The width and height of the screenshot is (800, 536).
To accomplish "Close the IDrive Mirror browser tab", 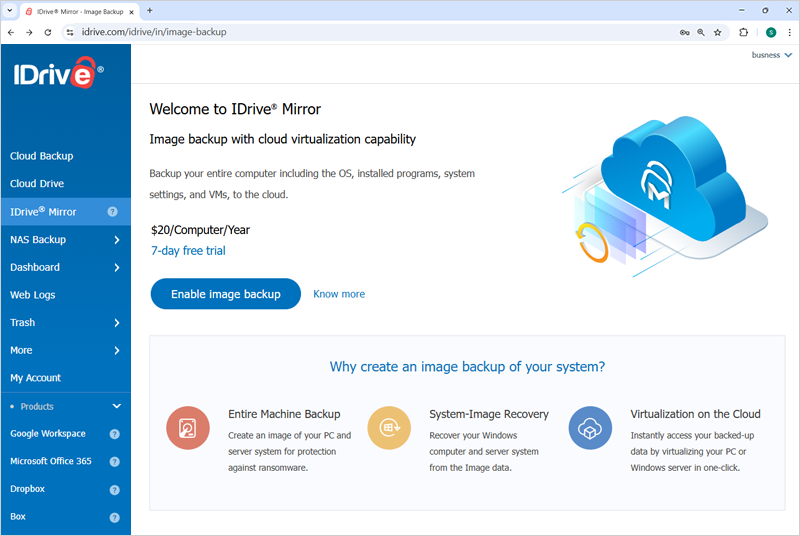I will pyautogui.click(x=131, y=12).
